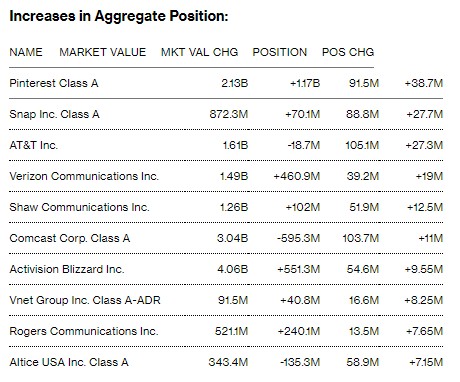Click Activision position change +9.55M
Screen dimensions: 460x382
[424, 269]
